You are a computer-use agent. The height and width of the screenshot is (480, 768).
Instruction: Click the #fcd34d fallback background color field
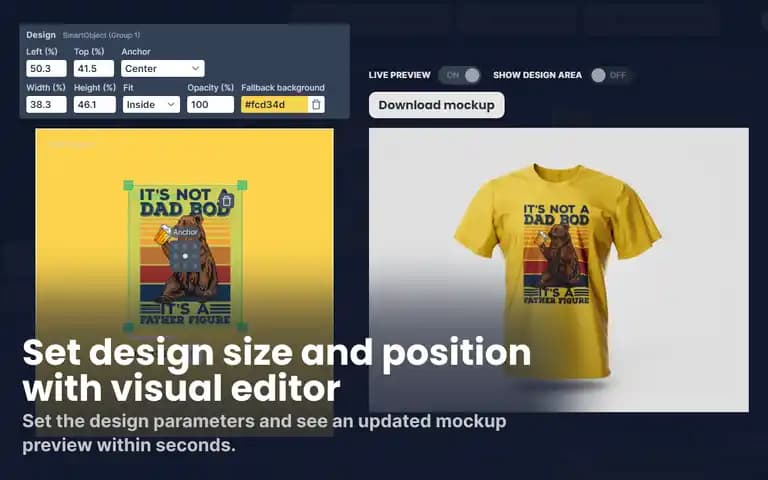274,104
